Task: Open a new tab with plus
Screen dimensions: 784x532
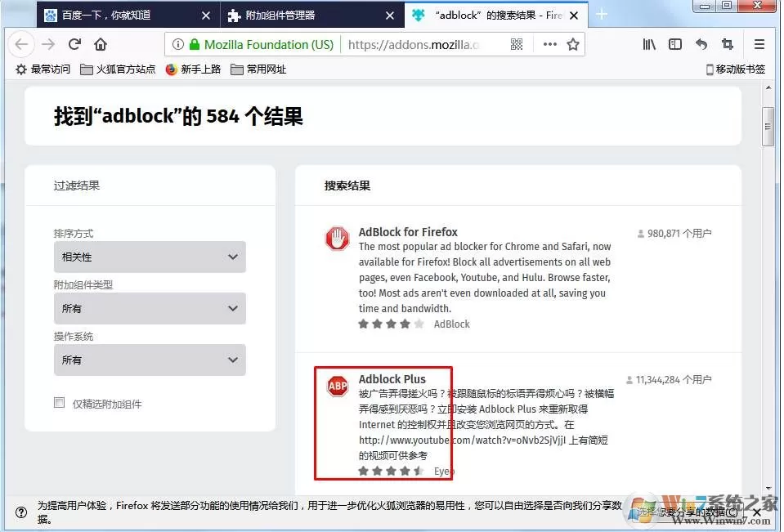Action: pyautogui.click(x=602, y=15)
